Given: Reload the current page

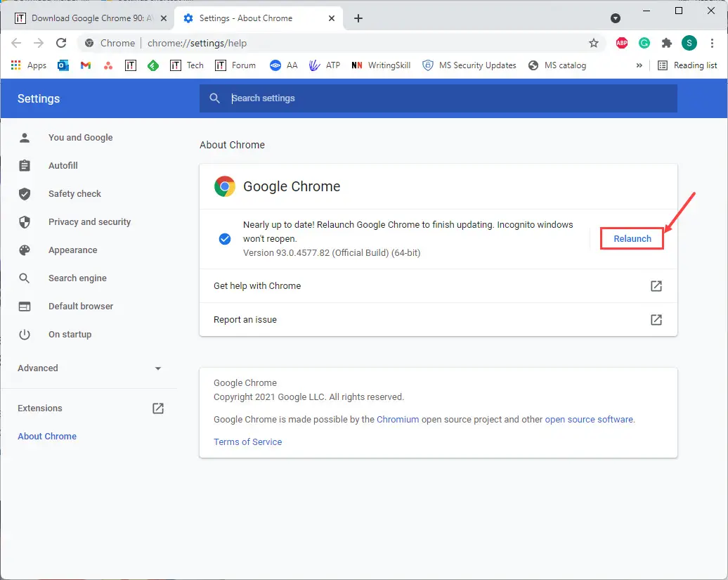Looking at the screenshot, I should 61,43.
